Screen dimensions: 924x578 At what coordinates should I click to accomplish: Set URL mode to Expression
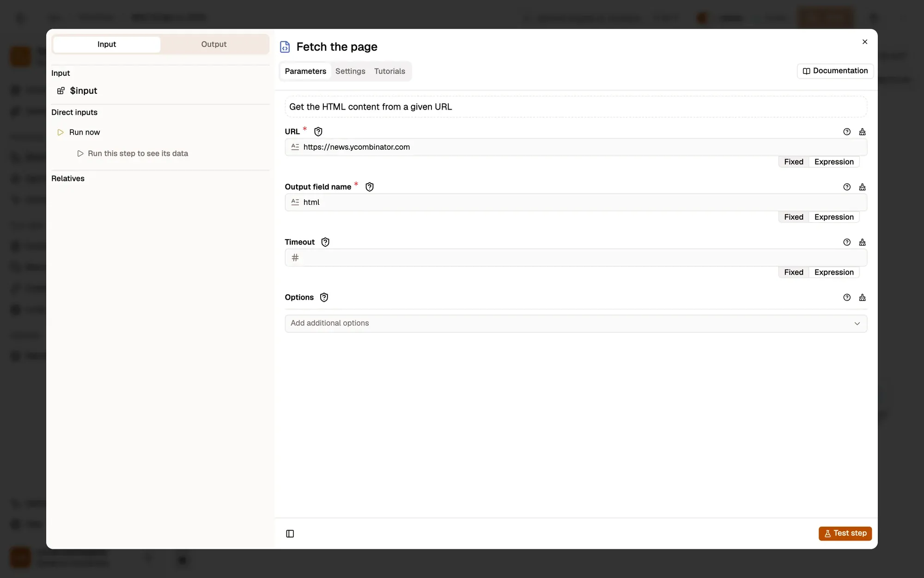834,162
